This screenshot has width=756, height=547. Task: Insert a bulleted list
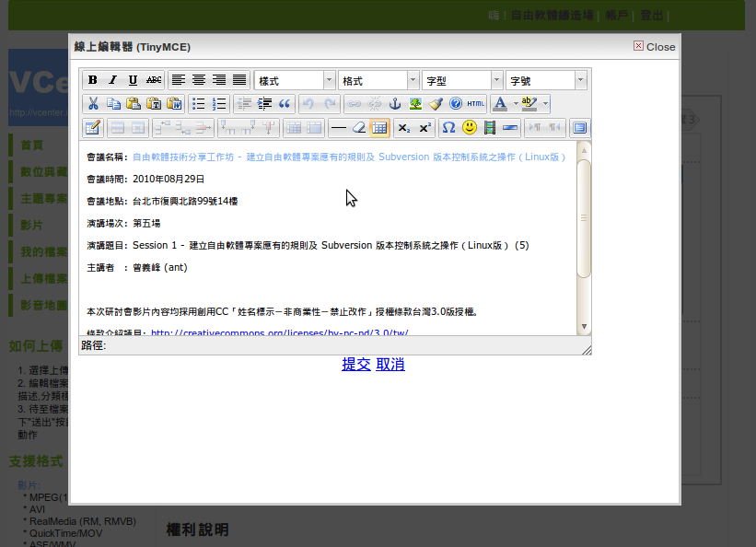tap(199, 104)
